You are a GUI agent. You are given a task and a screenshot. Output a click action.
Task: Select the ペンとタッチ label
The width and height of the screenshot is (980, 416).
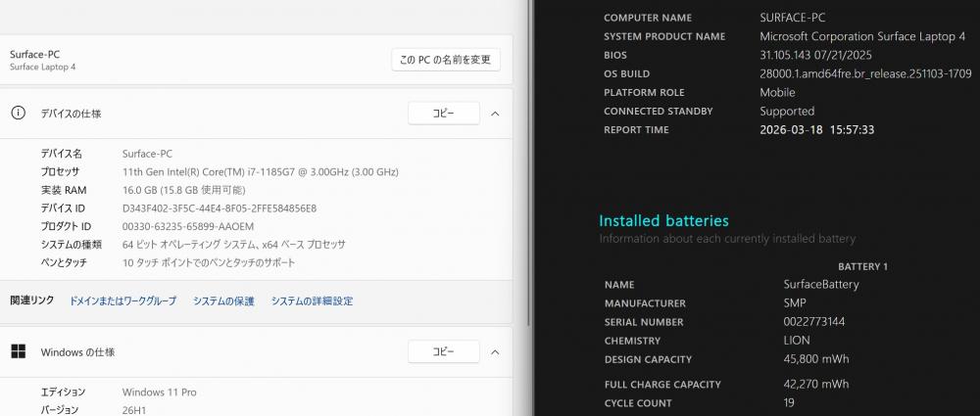pyautogui.click(x=64, y=263)
